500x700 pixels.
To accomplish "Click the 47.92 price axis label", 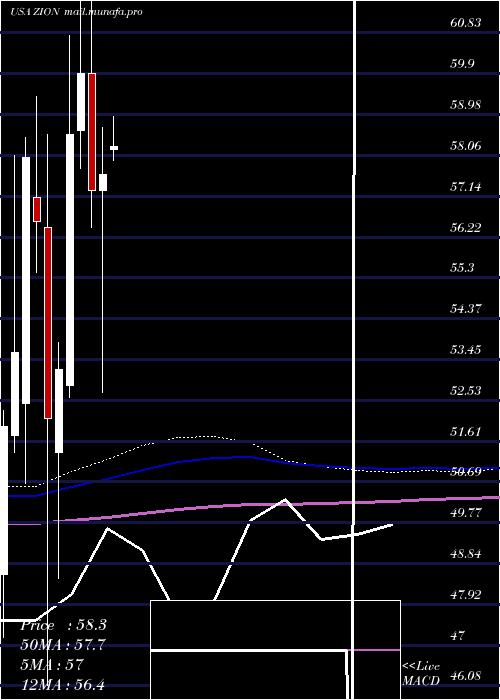I will tap(465, 595).
